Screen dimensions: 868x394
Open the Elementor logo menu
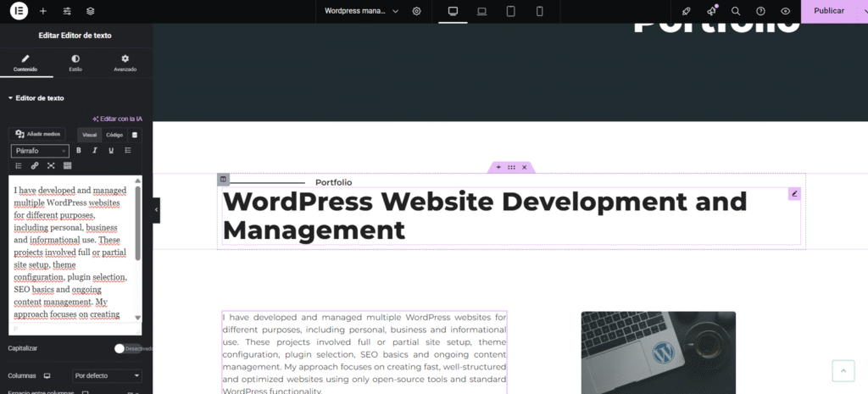tap(18, 11)
